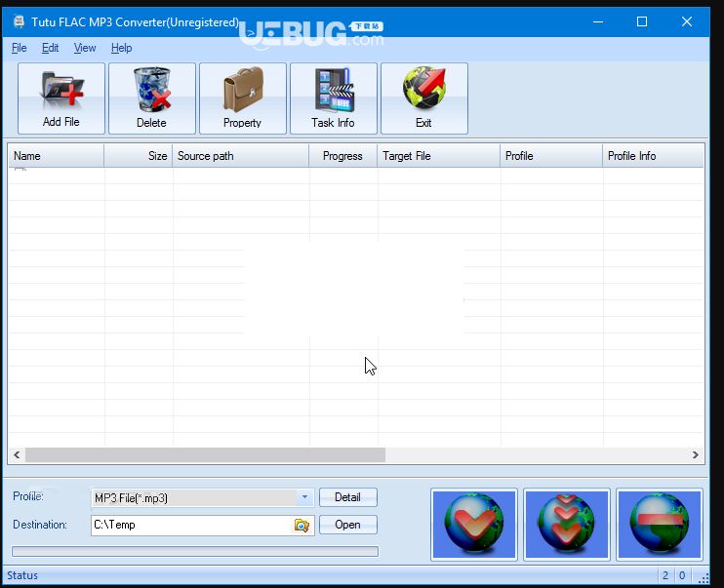This screenshot has height=588, width=724.
Task: Click the Open destination button
Action: point(347,525)
